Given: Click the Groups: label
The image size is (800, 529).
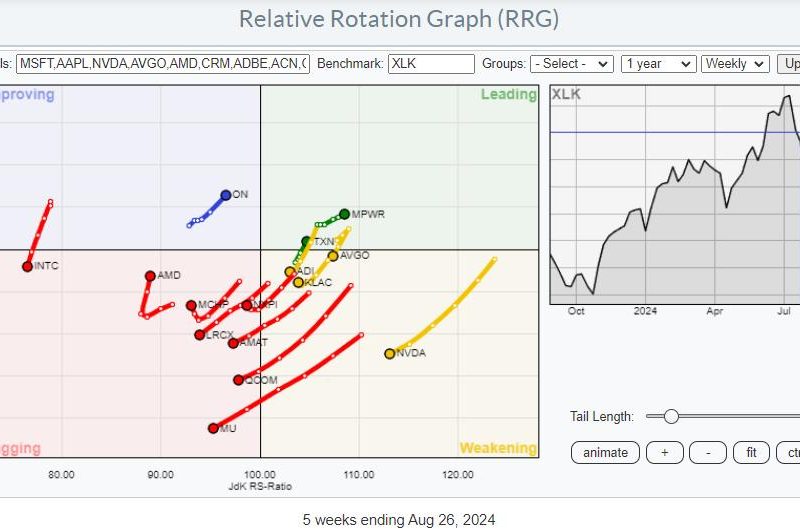Looking at the screenshot, I should [504, 64].
